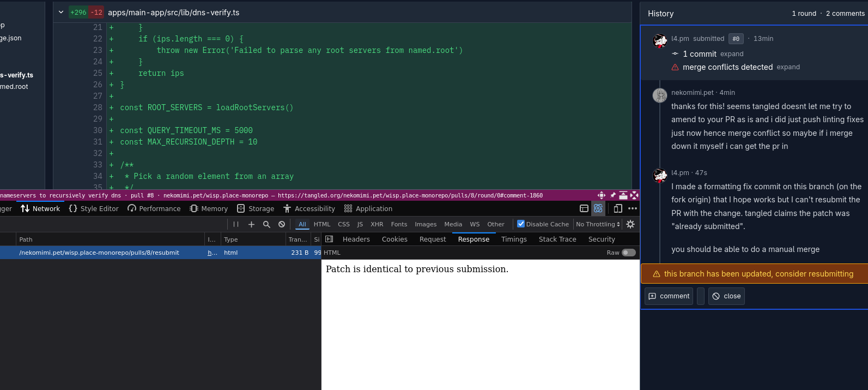Expand merge conflicts detected details
The width and height of the screenshot is (868, 390).
(x=788, y=67)
